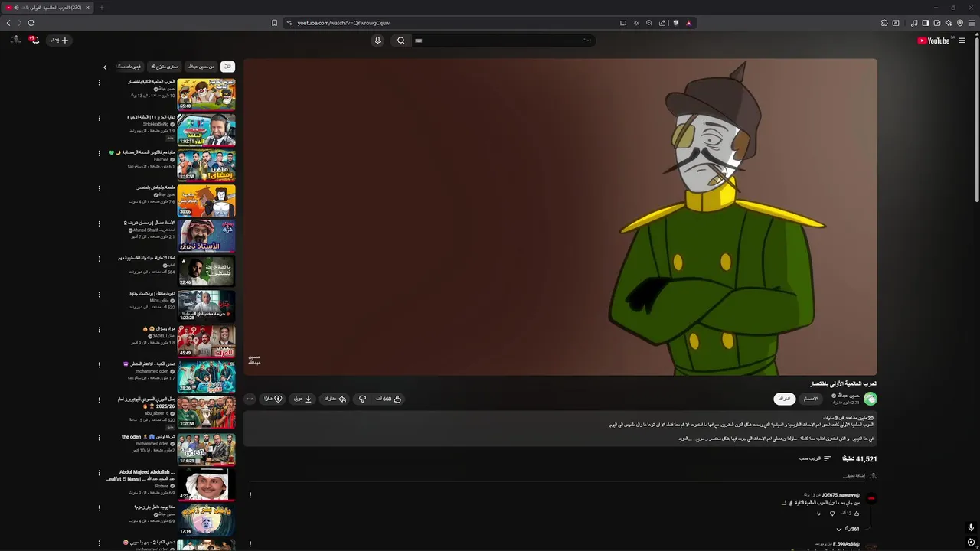This screenshot has height=551, width=980.
Task: Open the 22:46 suggested video thumbnail
Action: 207,271
